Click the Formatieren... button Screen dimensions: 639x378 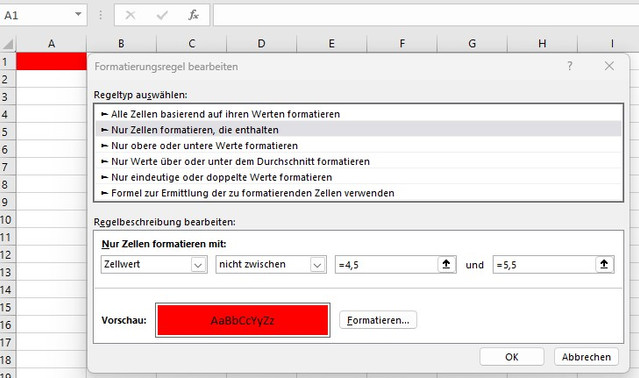coord(378,320)
